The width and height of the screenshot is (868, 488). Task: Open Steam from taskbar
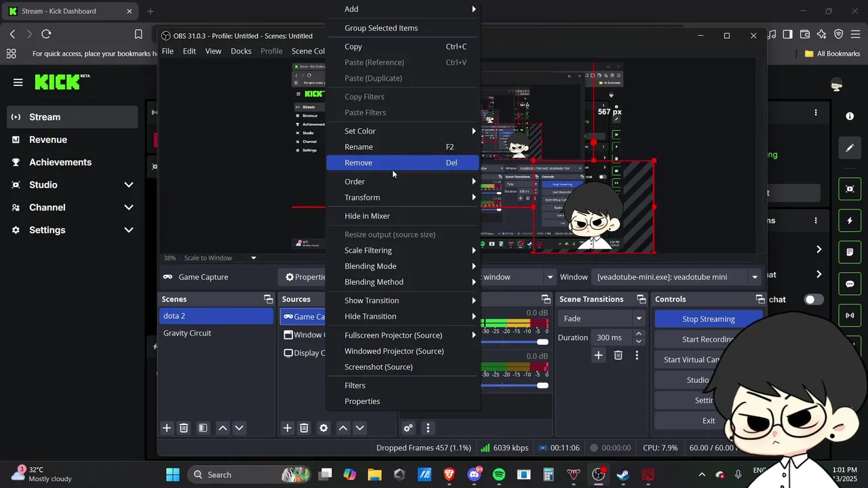[623, 474]
